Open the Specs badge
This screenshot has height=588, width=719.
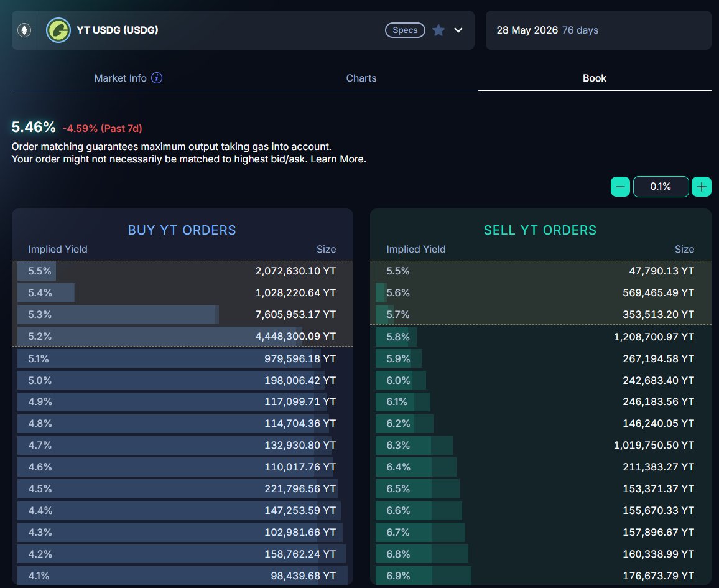(x=405, y=30)
